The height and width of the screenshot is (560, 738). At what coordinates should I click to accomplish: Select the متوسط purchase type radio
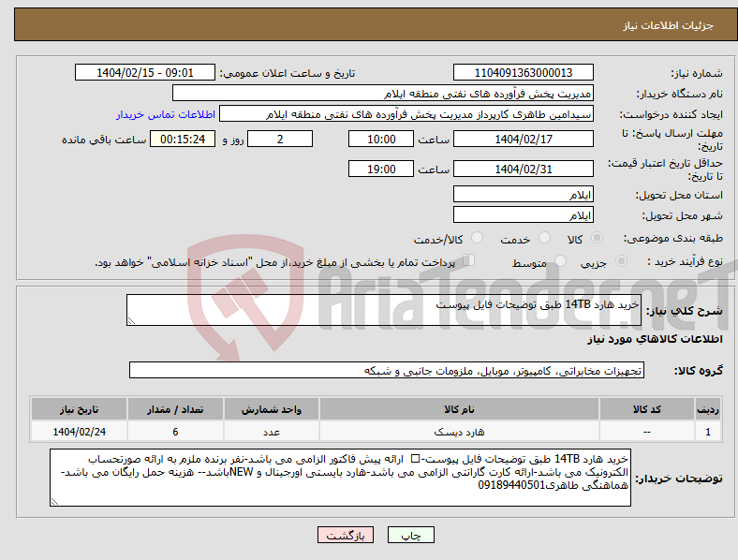560,261
